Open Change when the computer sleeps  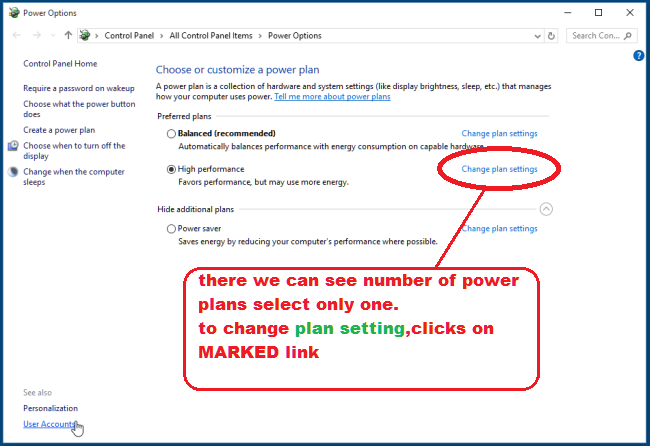pos(74,177)
